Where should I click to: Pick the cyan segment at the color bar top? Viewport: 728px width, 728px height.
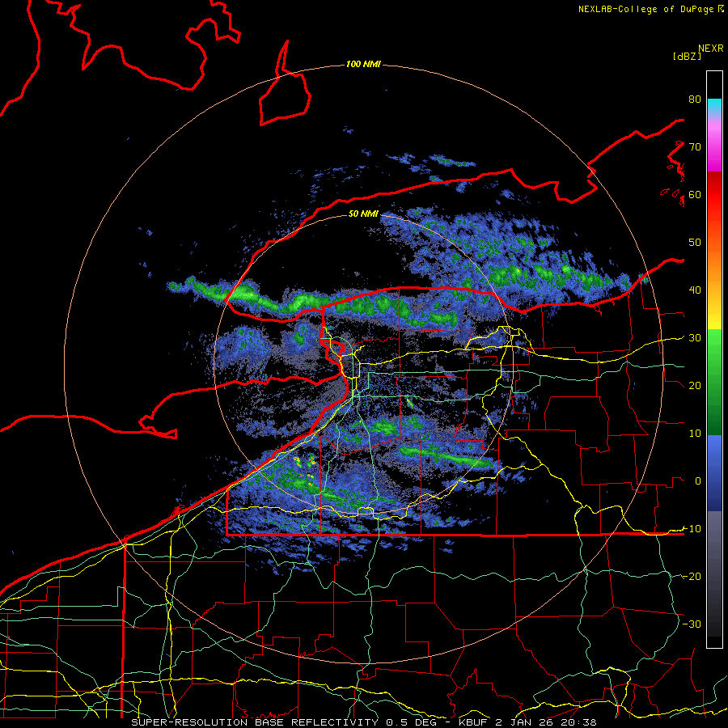coord(714,107)
